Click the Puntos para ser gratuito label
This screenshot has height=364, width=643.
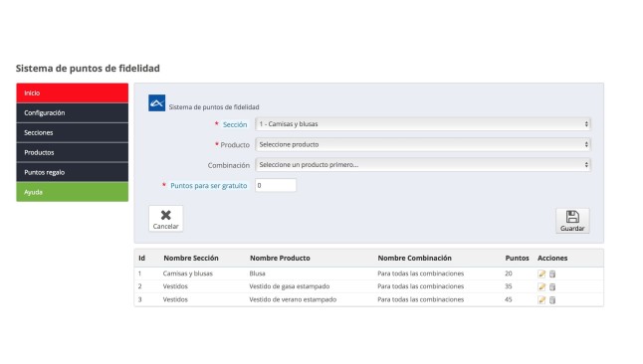[x=209, y=186]
